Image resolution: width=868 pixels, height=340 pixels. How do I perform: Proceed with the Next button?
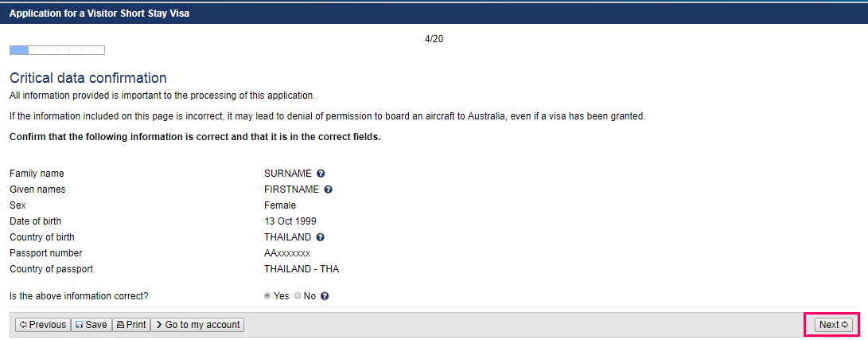pyautogui.click(x=834, y=325)
